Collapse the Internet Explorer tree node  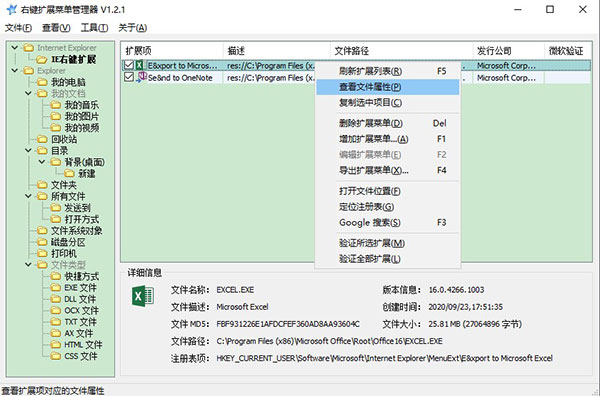(x=15, y=47)
